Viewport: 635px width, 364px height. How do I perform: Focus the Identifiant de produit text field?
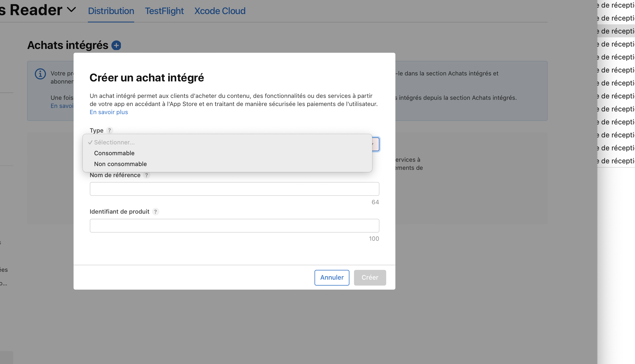pyautogui.click(x=234, y=226)
